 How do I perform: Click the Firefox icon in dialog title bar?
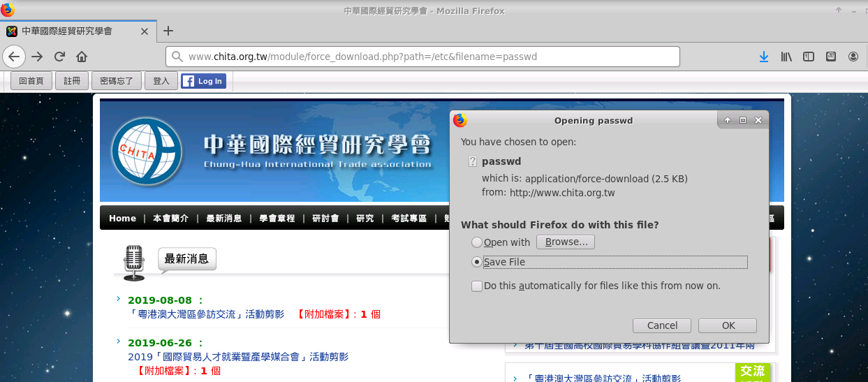click(x=460, y=120)
